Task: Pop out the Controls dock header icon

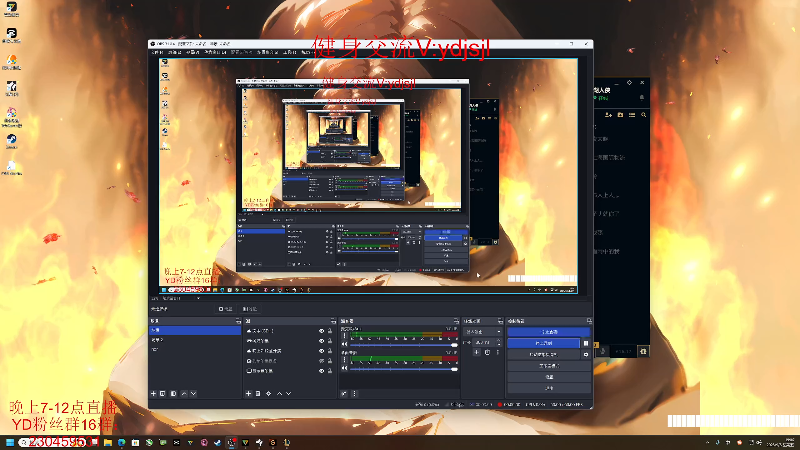Action: [589, 321]
